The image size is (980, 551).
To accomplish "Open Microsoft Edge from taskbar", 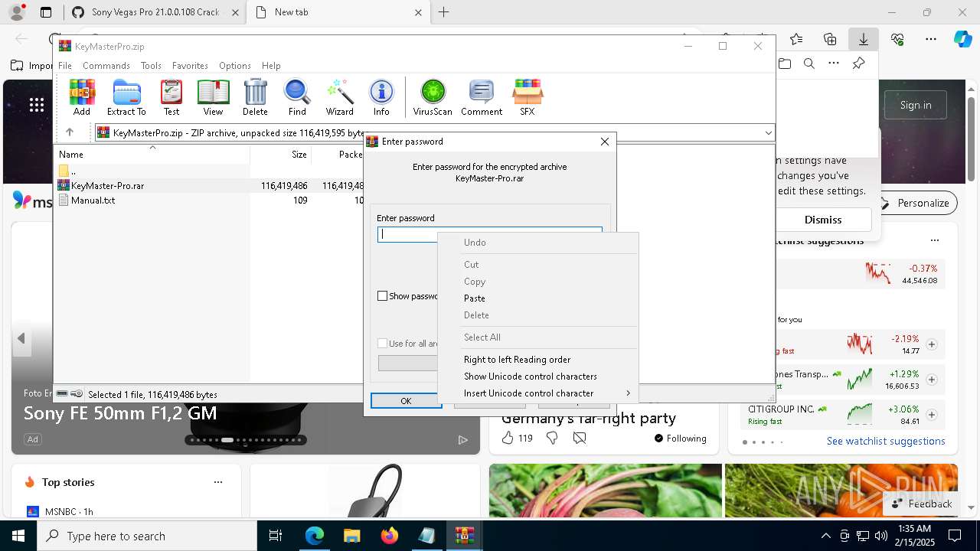I will [315, 536].
